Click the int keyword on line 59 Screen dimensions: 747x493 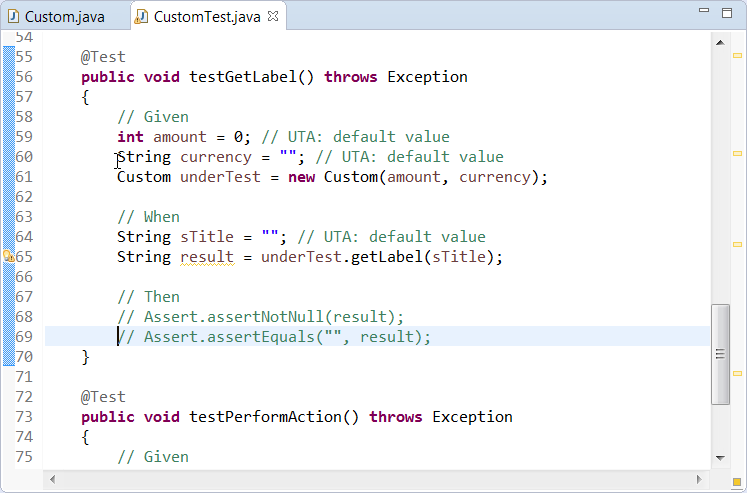pyautogui.click(x=130, y=137)
